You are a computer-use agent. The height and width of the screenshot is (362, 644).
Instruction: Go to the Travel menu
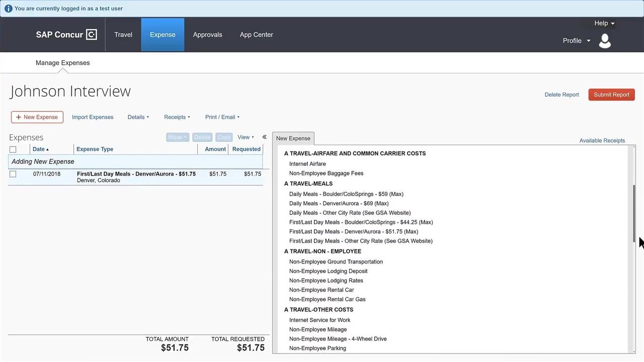coord(123,35)
